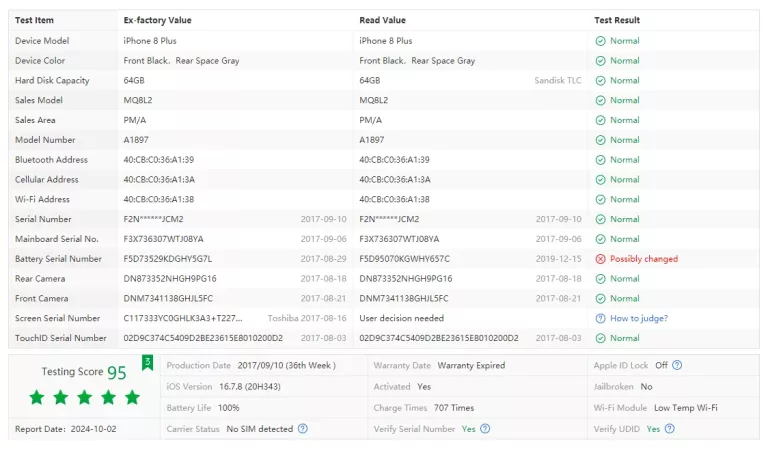Click the "How to judge?" link

638,318
